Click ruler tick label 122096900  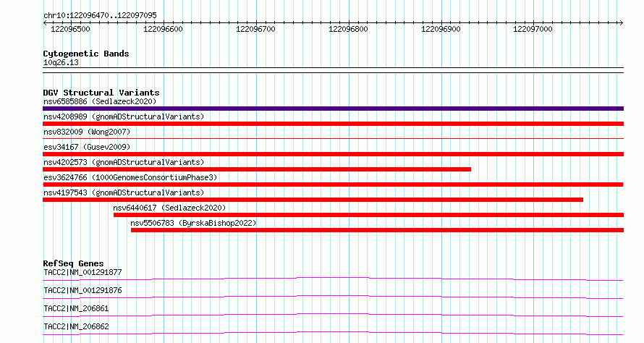point(441,29)
